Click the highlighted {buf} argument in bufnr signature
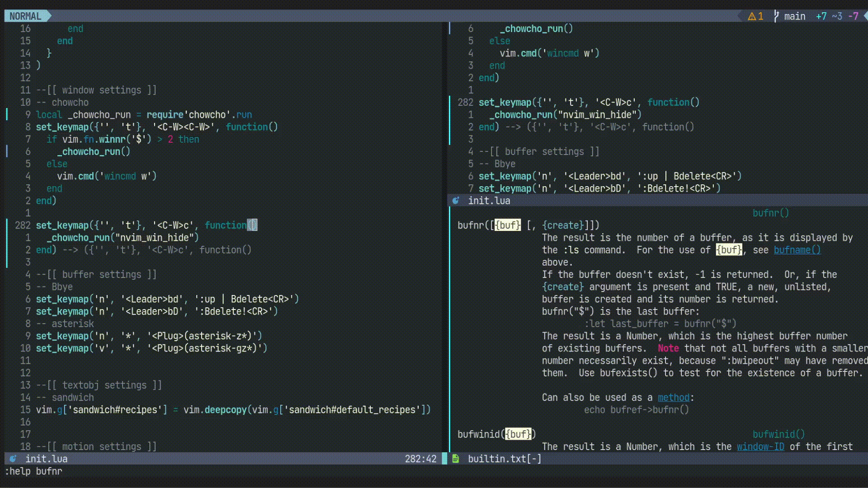Image resolution: width=868 pixels, height=488 pixels. [507, 225]
